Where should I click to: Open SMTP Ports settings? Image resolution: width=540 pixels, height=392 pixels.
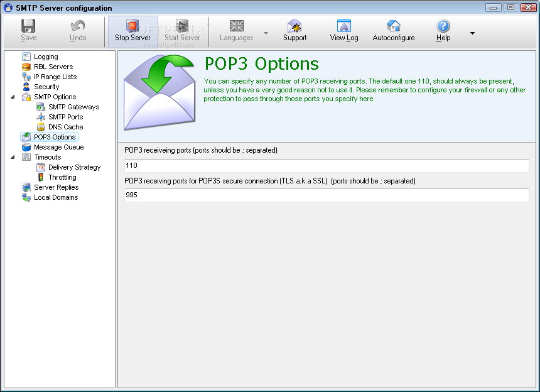(66, 117)
